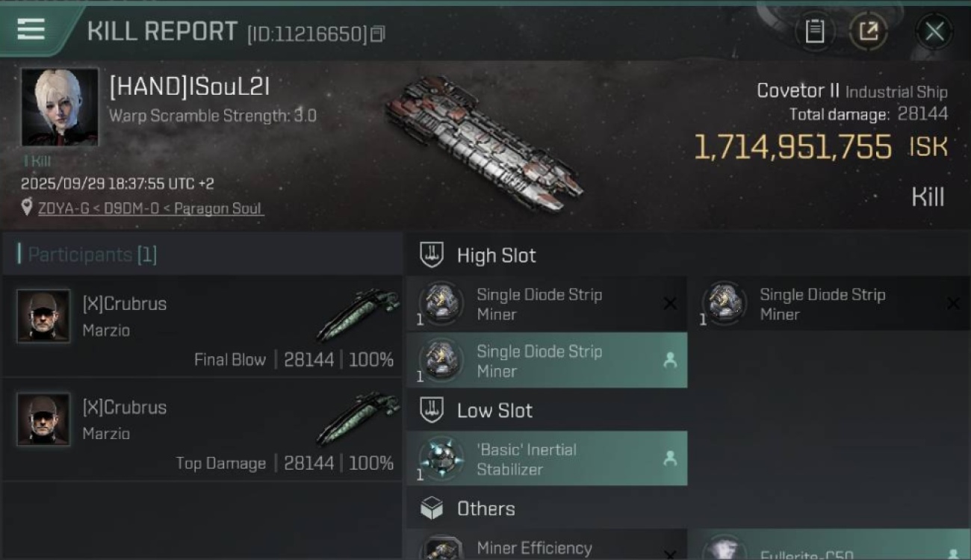
Task: Open the hamburger menu
Action: [31, 29]
